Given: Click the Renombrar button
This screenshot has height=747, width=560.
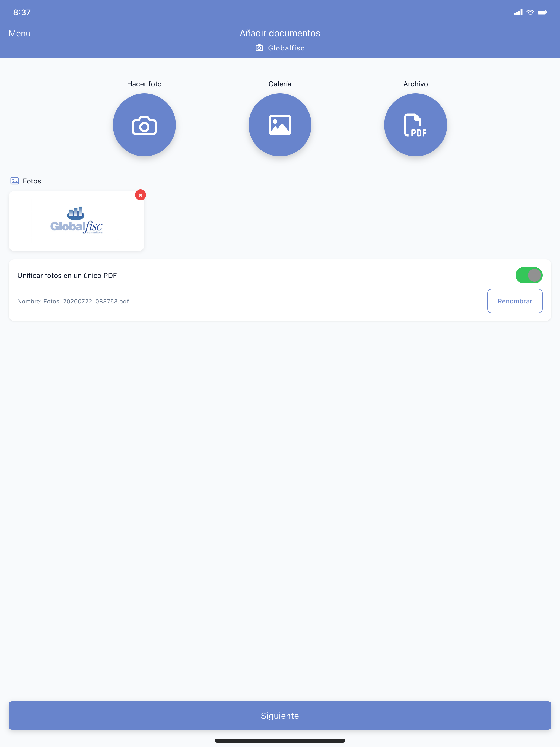Looking at the screenshot, I should [515, 301].
